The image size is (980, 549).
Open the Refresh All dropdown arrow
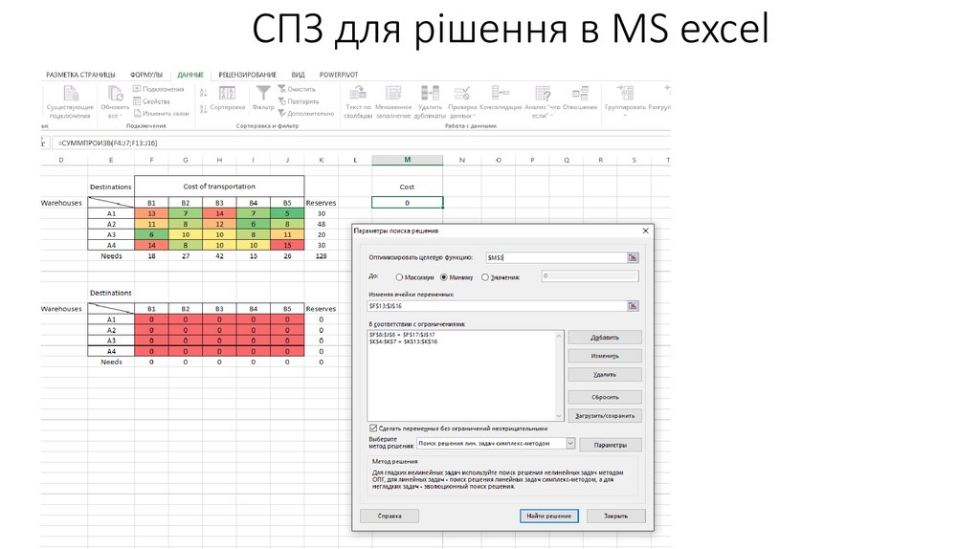pos(121,116)
